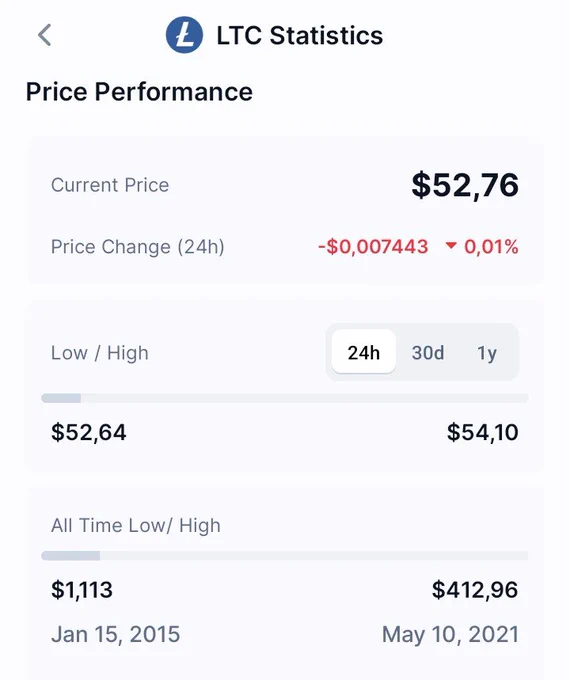Tap the price change -$0,007443 value
Image resolution: width=570 pixels, height=680 pixels.
pos(373,246)
